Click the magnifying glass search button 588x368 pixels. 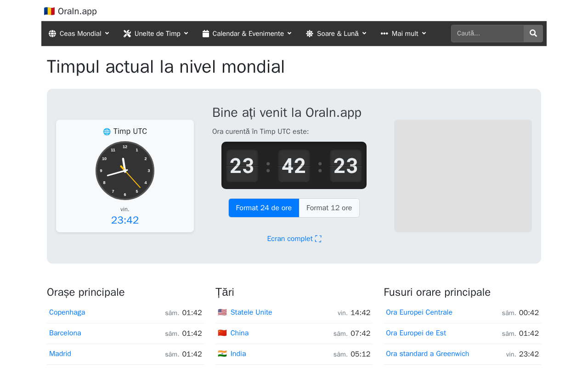click(x=533, y=34)
